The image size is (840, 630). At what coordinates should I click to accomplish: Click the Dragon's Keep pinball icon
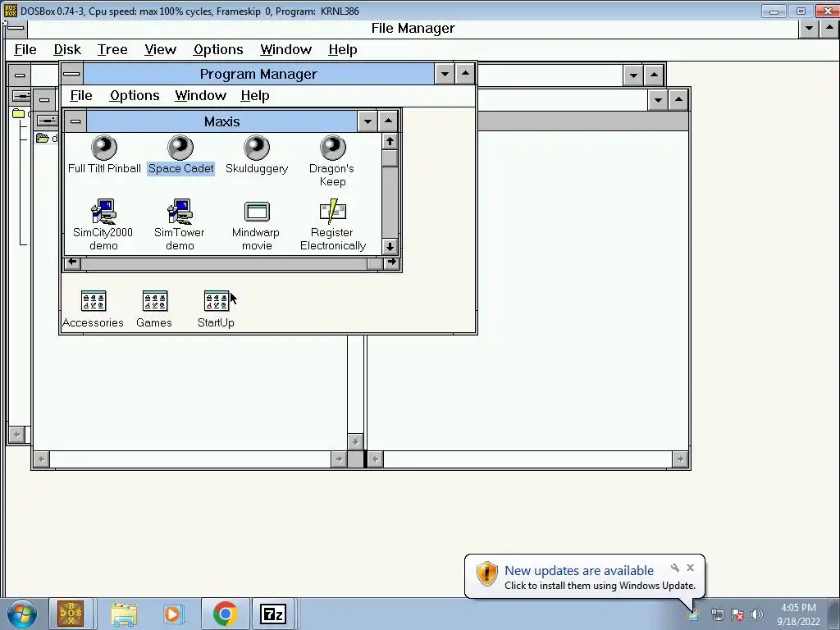tap(333, 148)
